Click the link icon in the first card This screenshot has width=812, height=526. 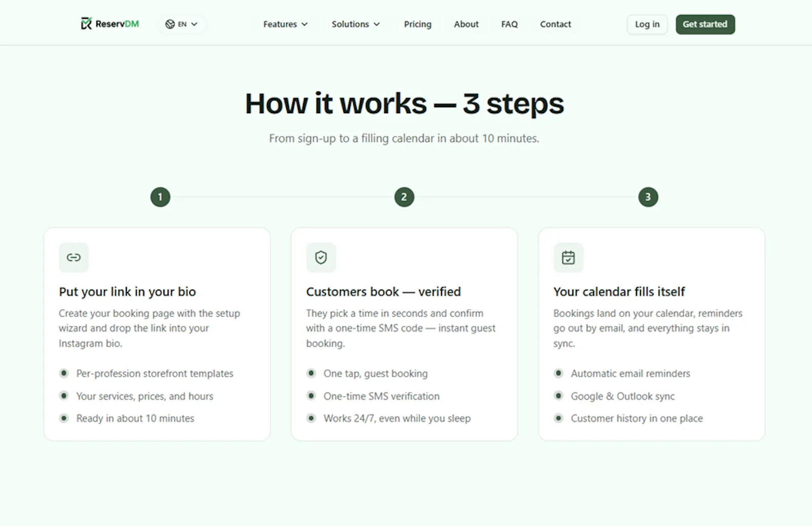coord(74,257)
